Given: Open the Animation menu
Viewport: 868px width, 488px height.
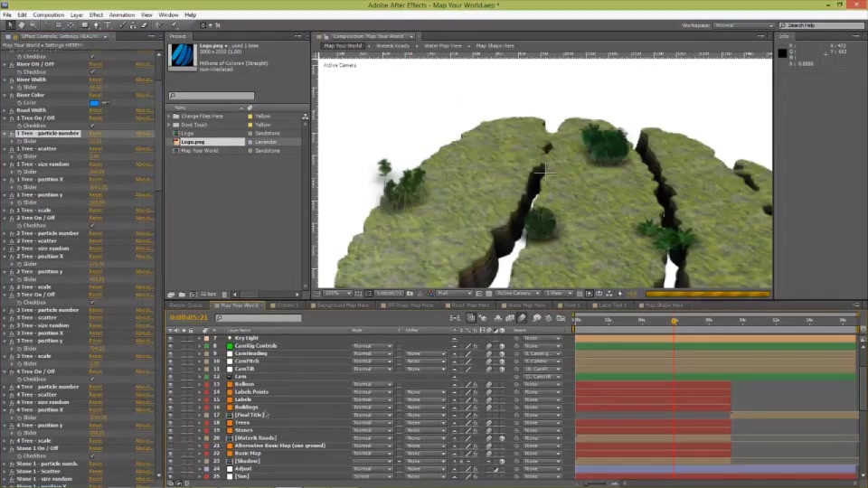Looking at the screenshot, I should coord(122,15).
